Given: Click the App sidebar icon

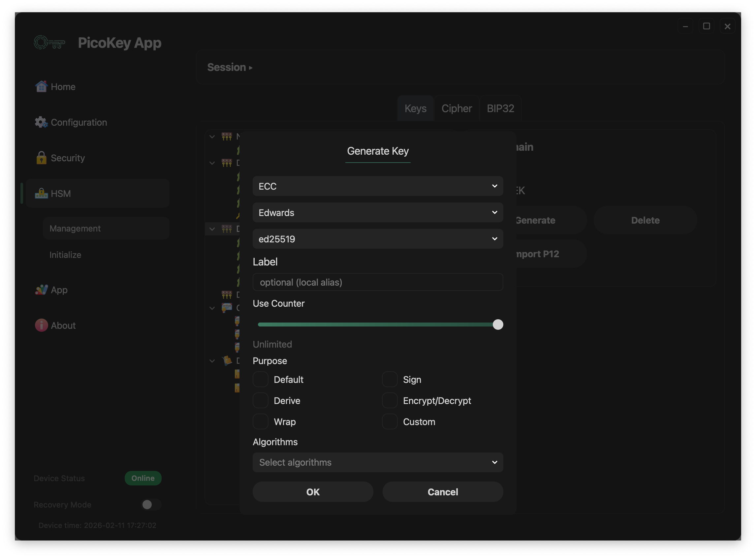Looking at the screenshot, I should (x=41, y=290).
